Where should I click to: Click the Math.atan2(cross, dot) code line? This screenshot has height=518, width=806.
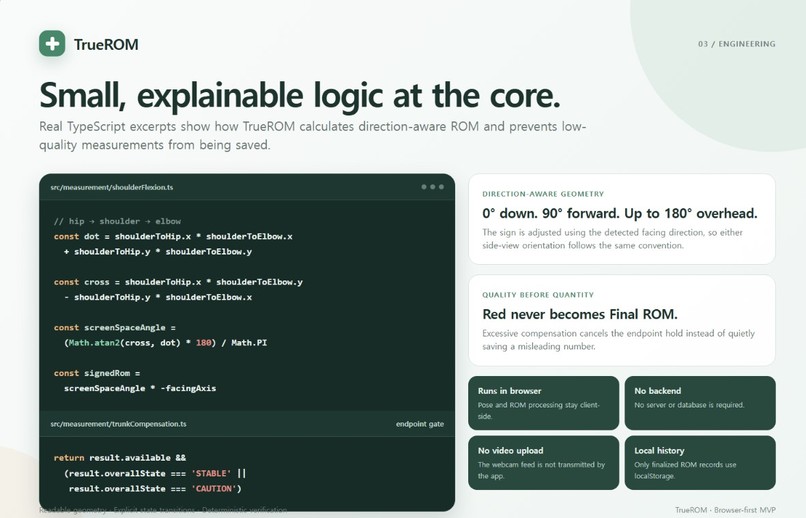click(x=166, y=343)
